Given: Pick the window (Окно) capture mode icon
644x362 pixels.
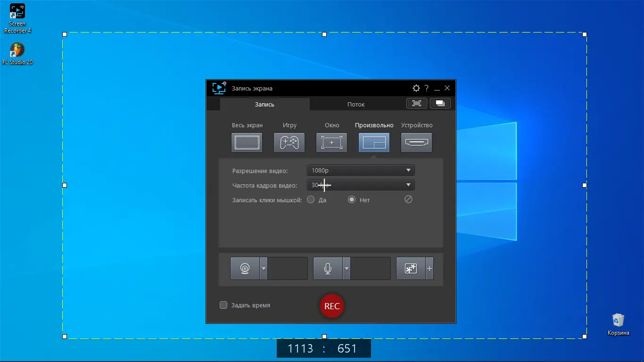Looking at the screenshot, I should click(x=331, y=142).
